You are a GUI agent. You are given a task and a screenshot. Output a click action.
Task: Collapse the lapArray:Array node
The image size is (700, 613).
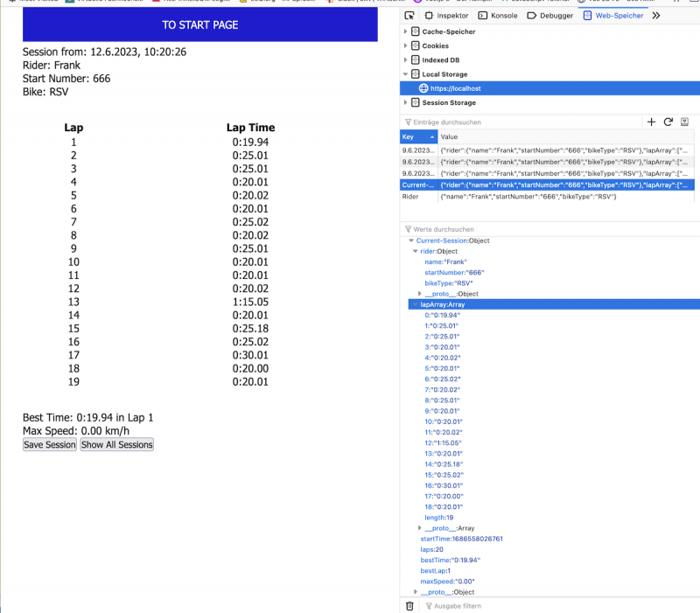pyautogui.click(x=415, y=304)
